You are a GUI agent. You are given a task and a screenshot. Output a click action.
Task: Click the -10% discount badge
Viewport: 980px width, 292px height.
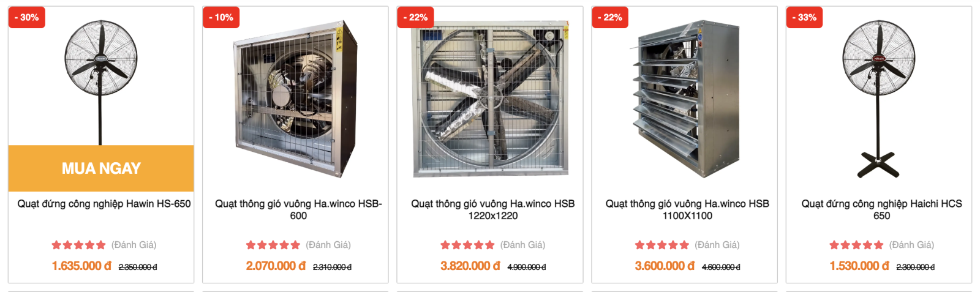[x=221, y=18]
